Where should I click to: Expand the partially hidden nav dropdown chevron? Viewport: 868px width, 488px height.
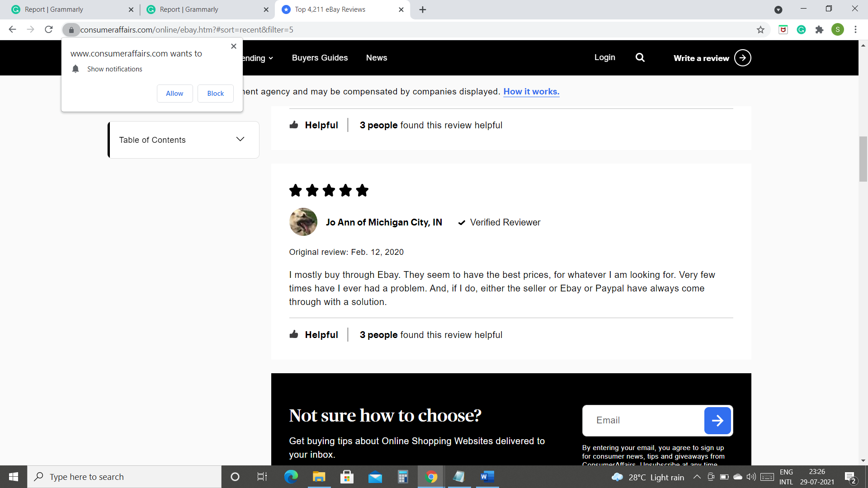(x=271, y=58)
